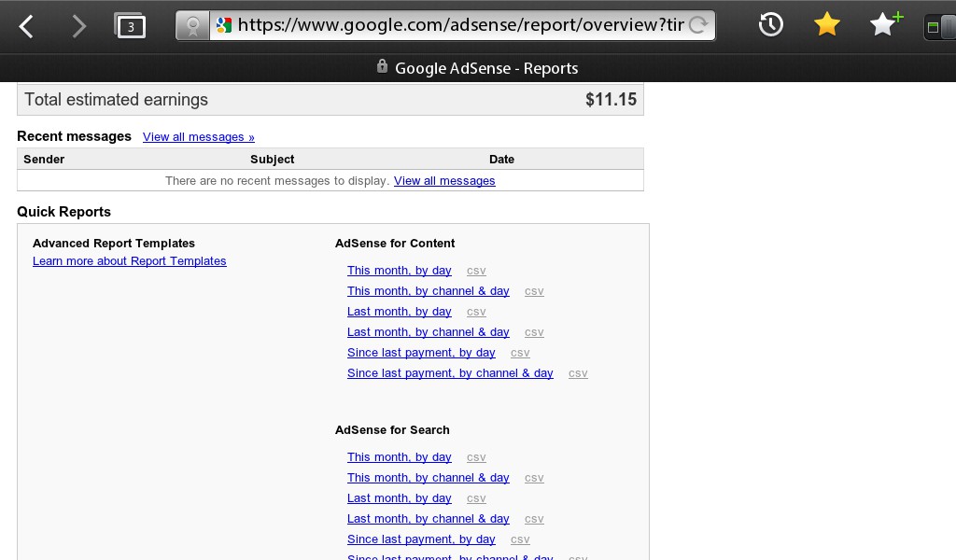Download csv for Search This month, by day
The height and width of the screenshot is (560, 956).
476,457
